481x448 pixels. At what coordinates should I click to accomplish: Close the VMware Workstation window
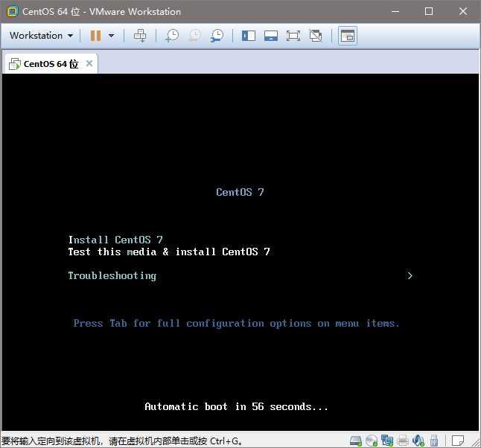[x=463, y=11]
